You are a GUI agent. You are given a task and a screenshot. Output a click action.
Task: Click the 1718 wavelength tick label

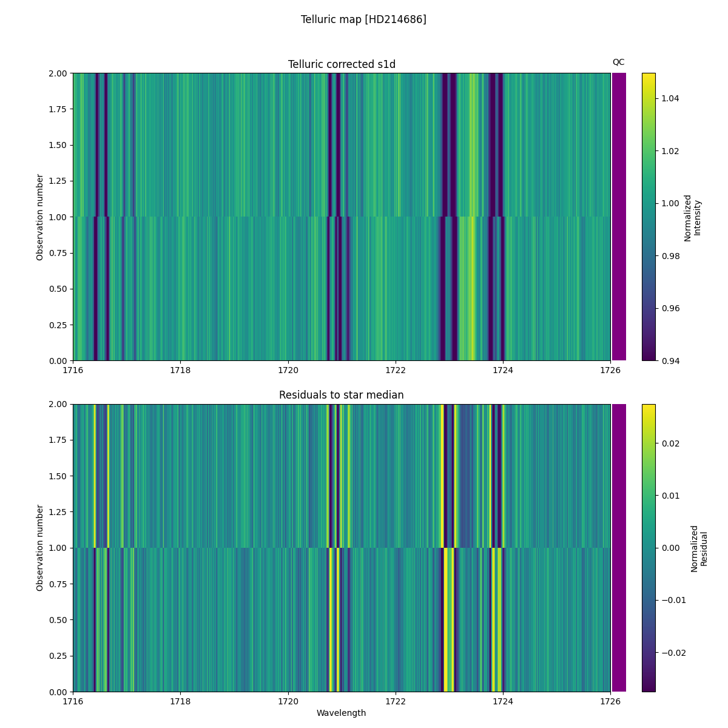180,371
